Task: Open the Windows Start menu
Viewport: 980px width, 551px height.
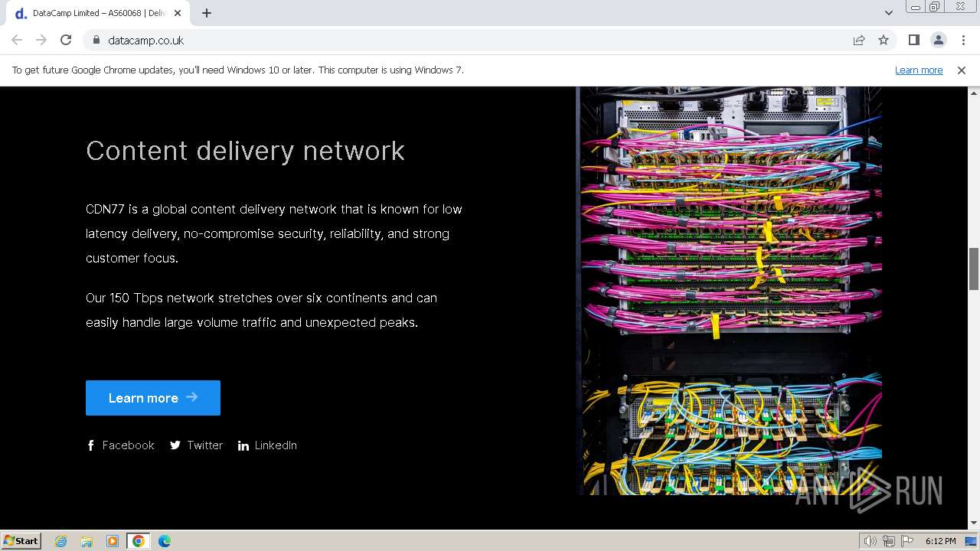Action: 21,541
